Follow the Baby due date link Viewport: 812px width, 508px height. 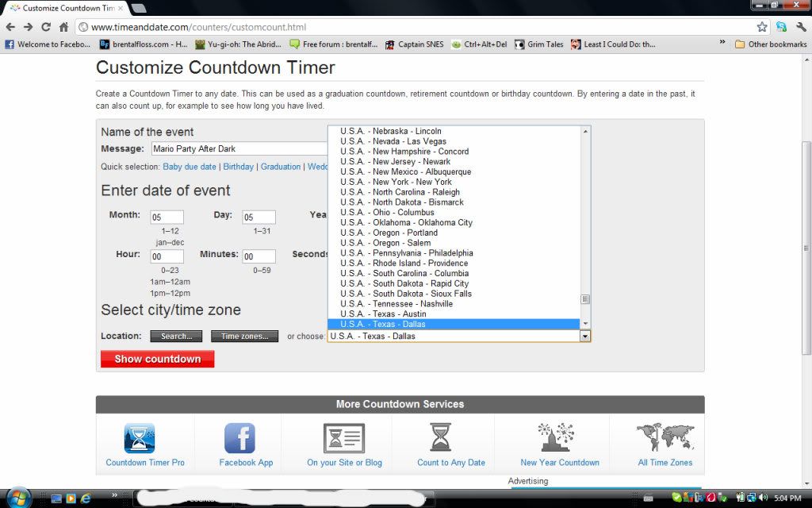click(190, 167)
